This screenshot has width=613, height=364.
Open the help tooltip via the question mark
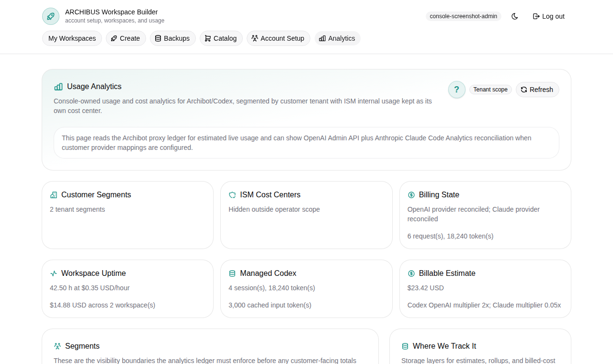point(456,90)
